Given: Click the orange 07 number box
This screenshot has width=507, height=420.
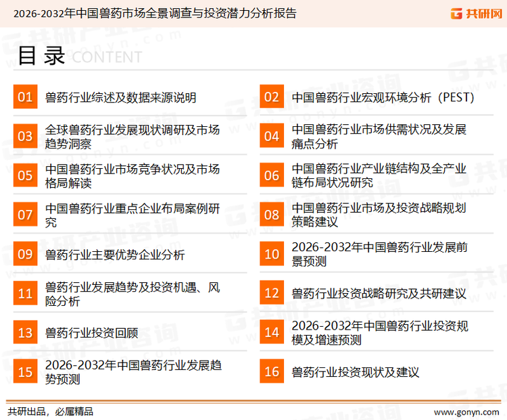Looking at the screenshot, I should [x=25, y=215].
